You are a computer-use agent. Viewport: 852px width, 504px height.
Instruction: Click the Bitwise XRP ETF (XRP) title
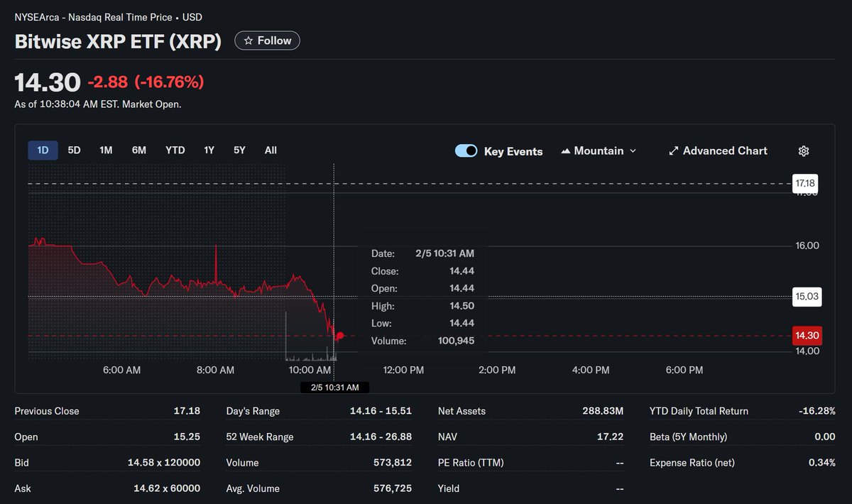pyautogui.click(x=118, y=41)
